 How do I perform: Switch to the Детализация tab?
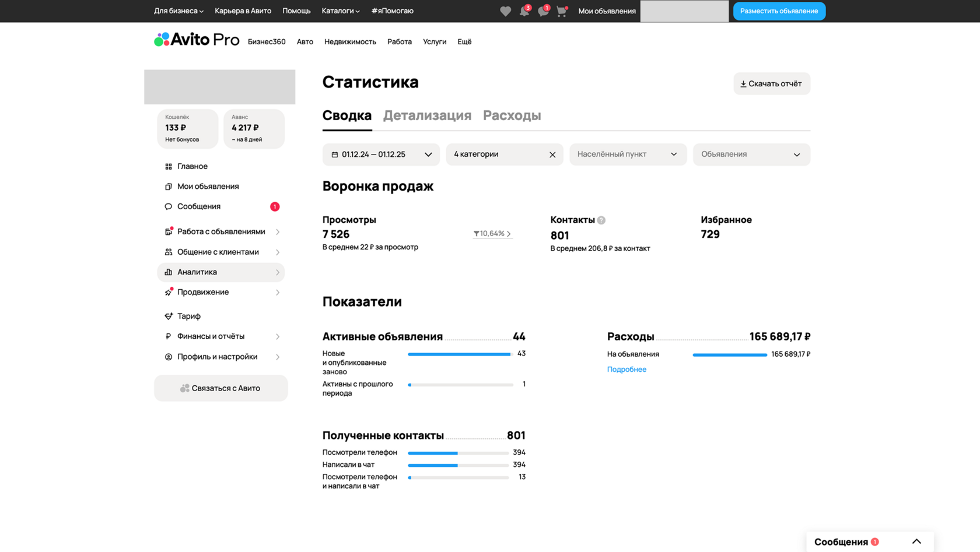[427, 115]
